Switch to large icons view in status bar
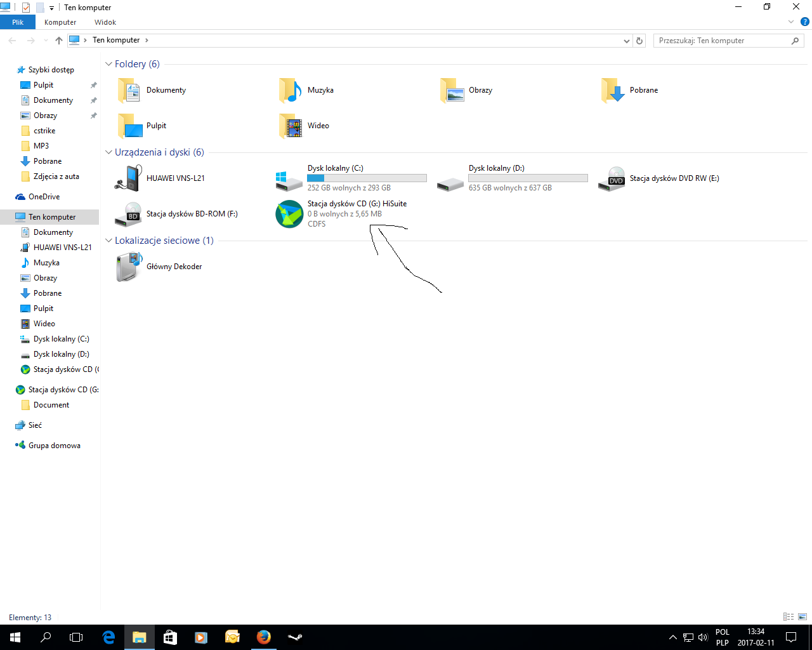The image size is (812, 650). pyautogui.click(x=802, y=617)
